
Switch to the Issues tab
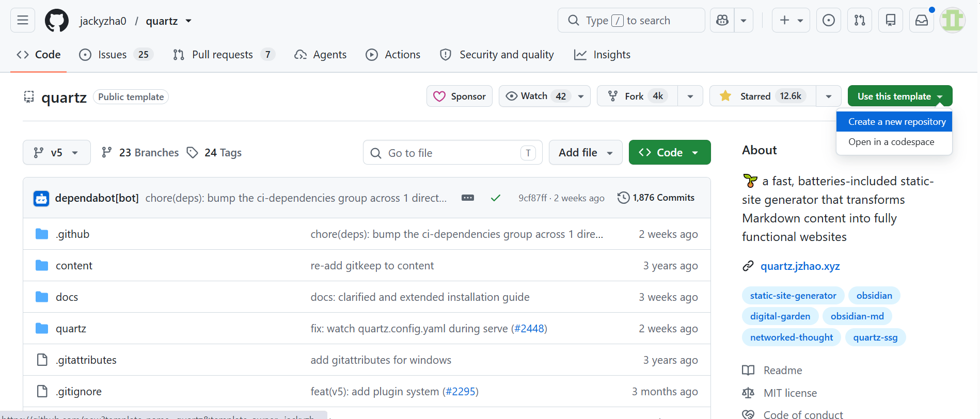[x=116, y=55]
